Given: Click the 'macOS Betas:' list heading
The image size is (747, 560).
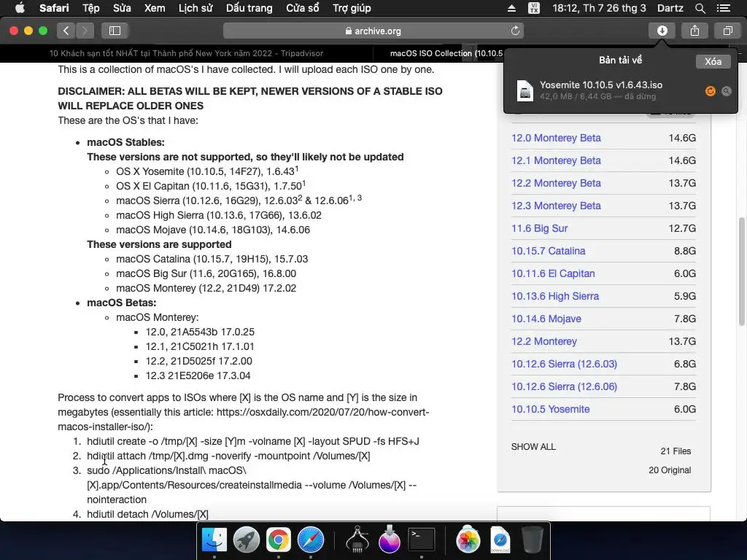Looking at the screenshot, I should click(122, 303).
